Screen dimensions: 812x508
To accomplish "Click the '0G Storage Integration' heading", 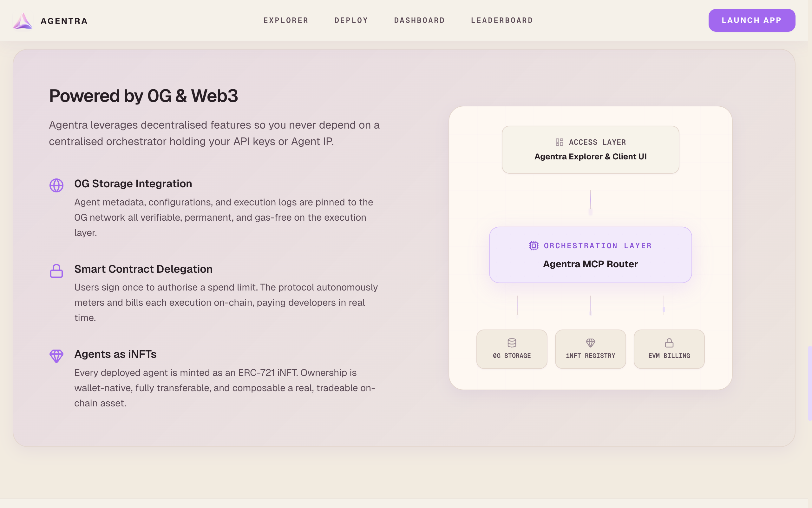I will coord(133,184).
